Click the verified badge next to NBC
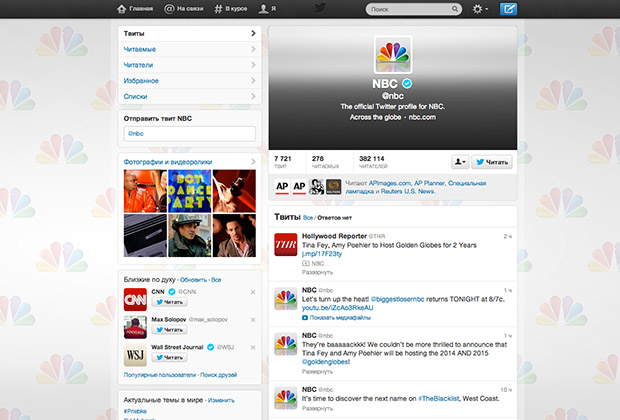 click(407, 83)
